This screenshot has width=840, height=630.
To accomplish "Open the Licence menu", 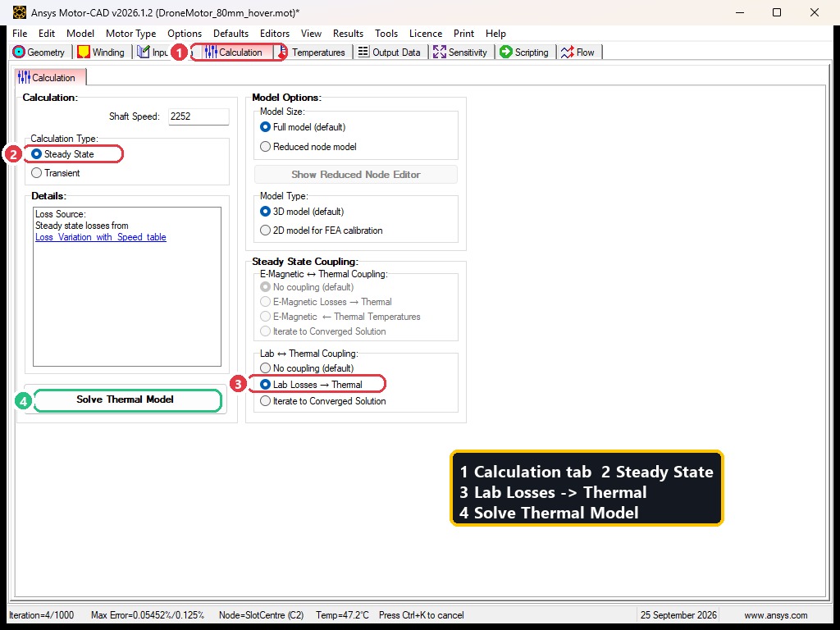I will 426,33.
